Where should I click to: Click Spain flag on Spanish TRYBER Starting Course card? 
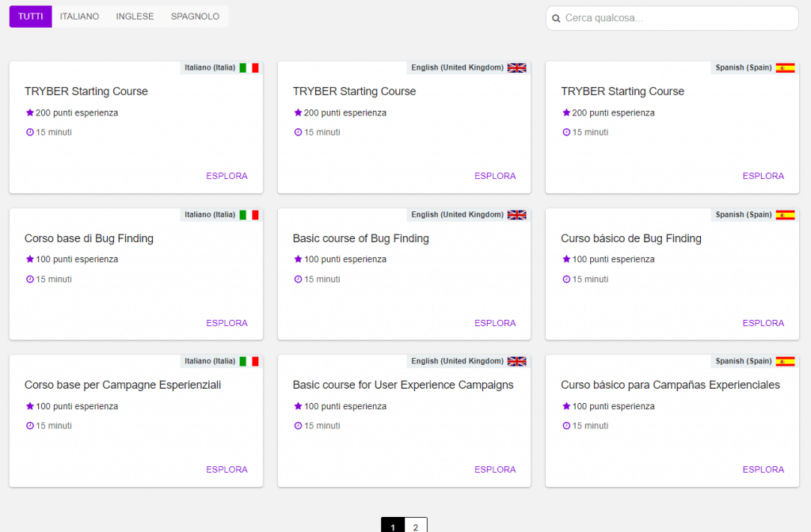point(785,68)
